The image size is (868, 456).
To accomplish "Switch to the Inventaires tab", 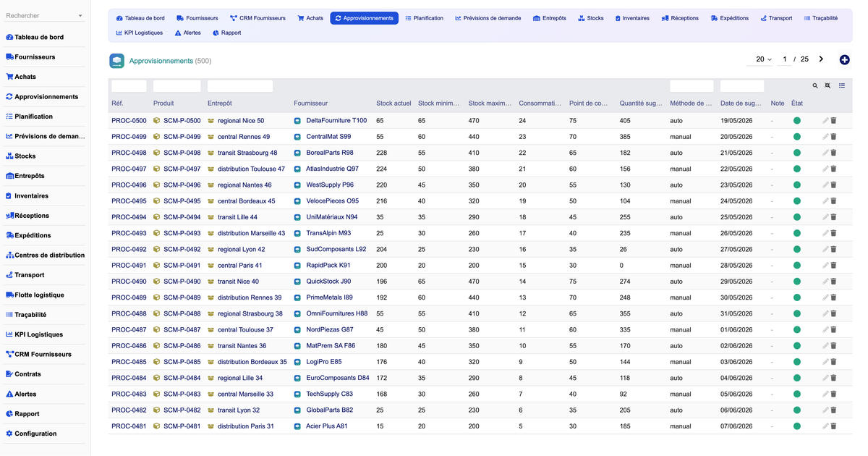I will pos(632,18).
